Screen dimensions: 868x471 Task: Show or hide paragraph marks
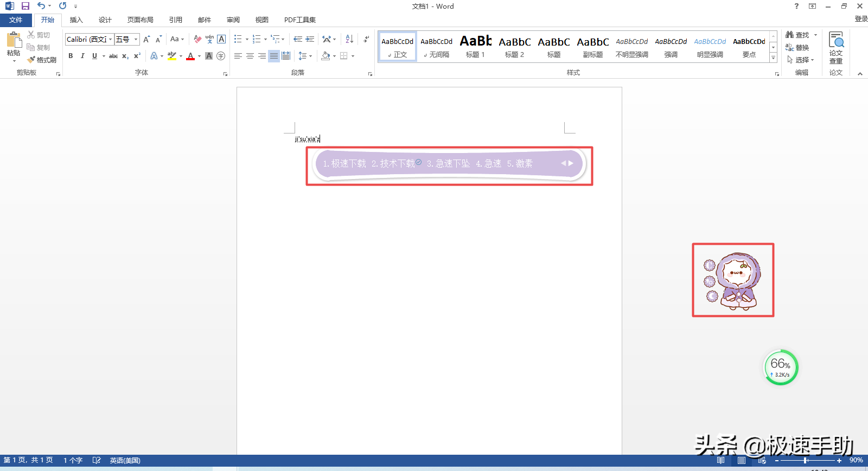click(x=366, y=39)
